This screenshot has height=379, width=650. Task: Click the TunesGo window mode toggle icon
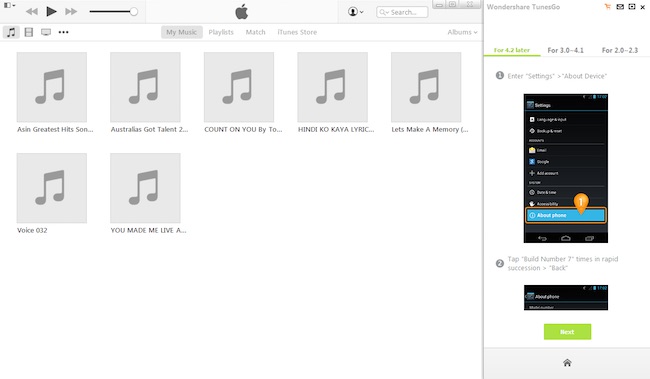tap(632, 7)
